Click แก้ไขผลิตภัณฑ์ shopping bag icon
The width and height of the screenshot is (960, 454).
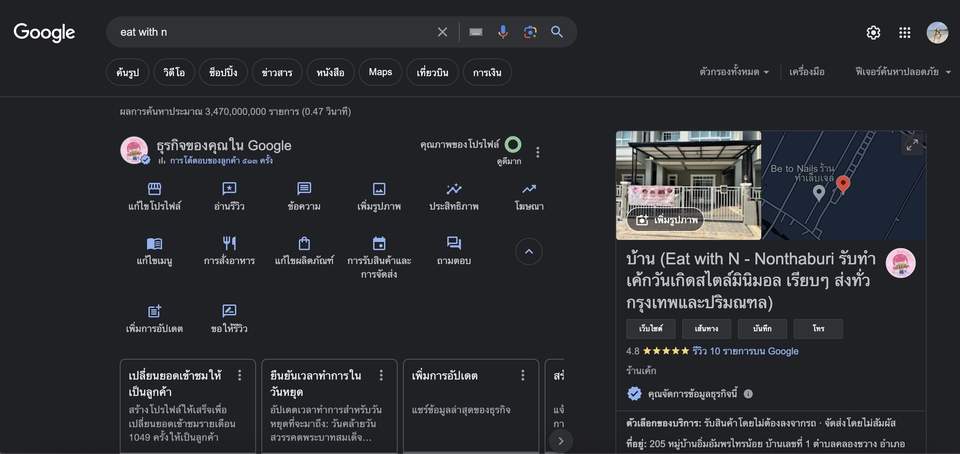(x=304, y=244)
